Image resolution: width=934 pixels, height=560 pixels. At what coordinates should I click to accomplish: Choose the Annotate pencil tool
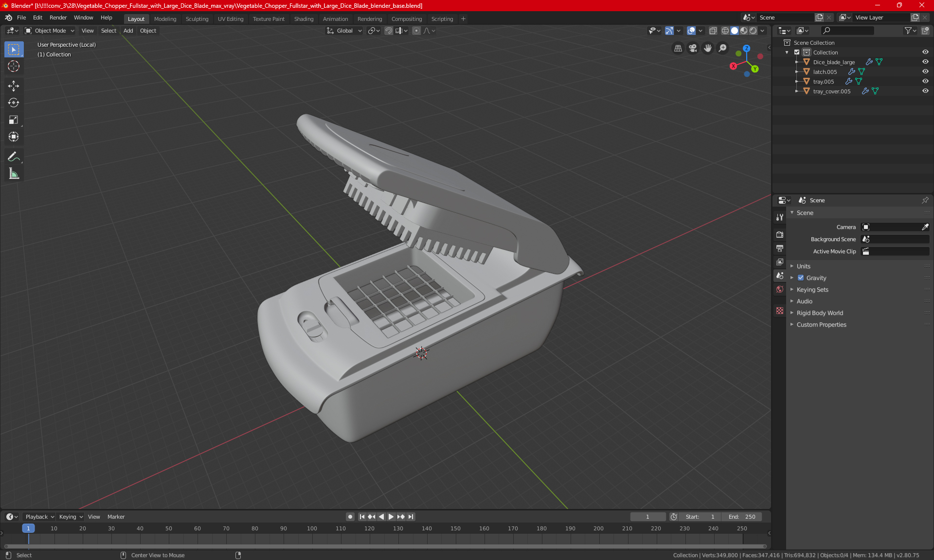(x=14, y=157)
